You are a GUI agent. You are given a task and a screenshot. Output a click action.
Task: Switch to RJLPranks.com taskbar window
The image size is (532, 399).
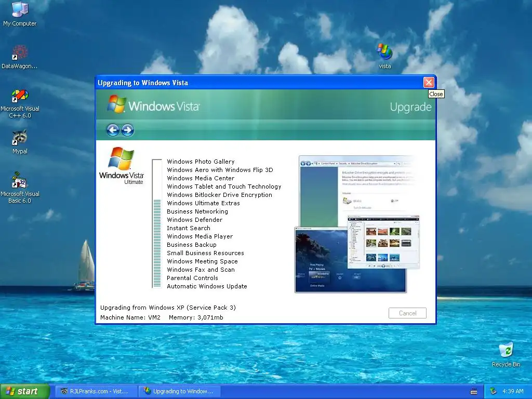click(x=96, y=391)
